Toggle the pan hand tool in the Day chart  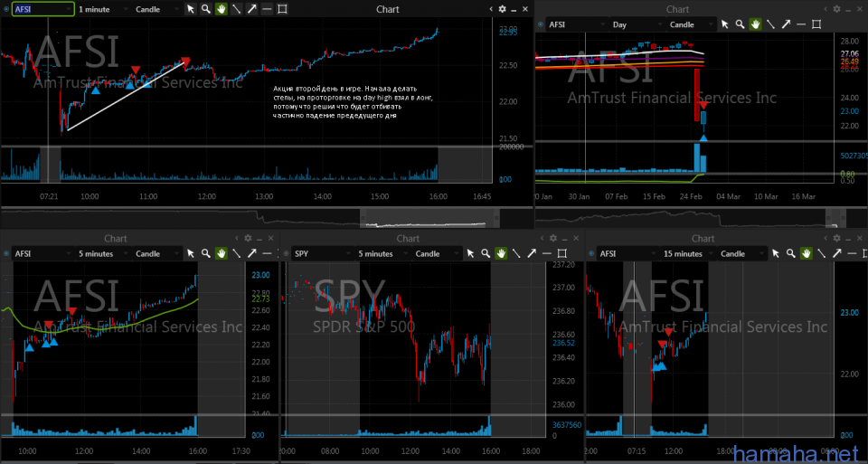click(755, 24)
